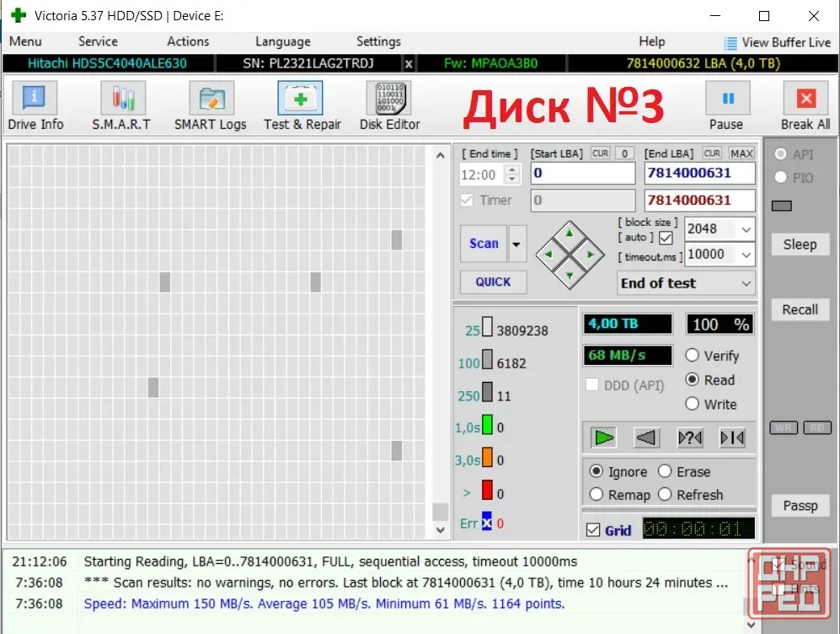Start scan with green play arrow
This screenshot has width=840, height=634.
(604, 438)
